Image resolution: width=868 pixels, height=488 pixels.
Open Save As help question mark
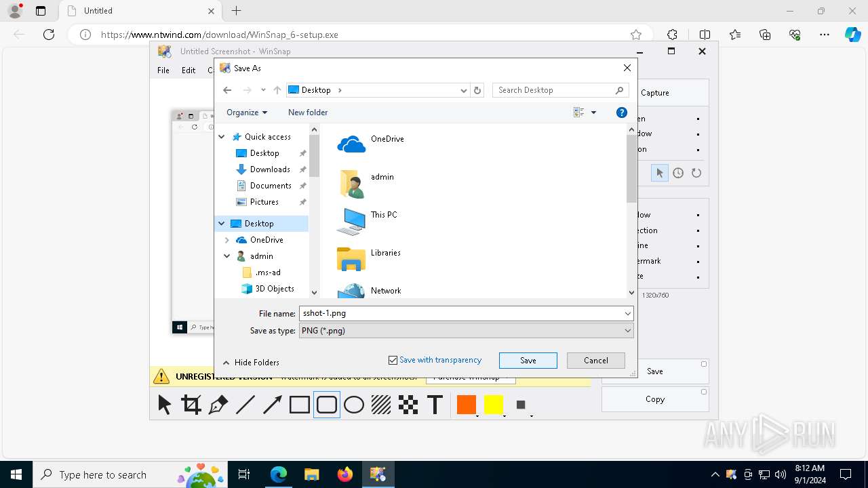click(622, 113)
